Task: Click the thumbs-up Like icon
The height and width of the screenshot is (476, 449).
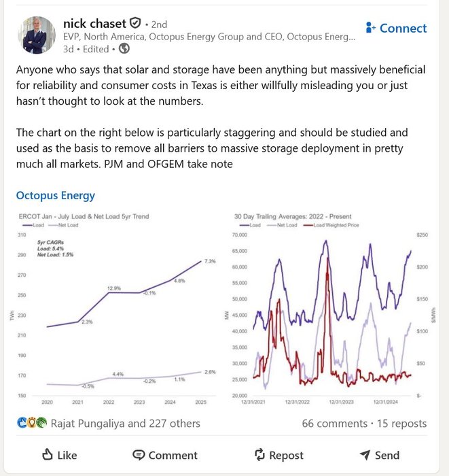Action: click(47, 455)
